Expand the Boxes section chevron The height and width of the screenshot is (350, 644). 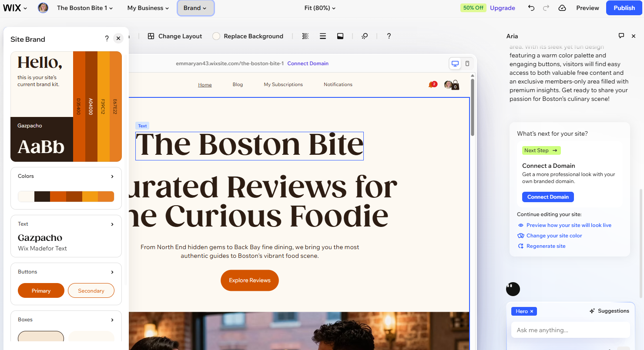tap(112, 320)
